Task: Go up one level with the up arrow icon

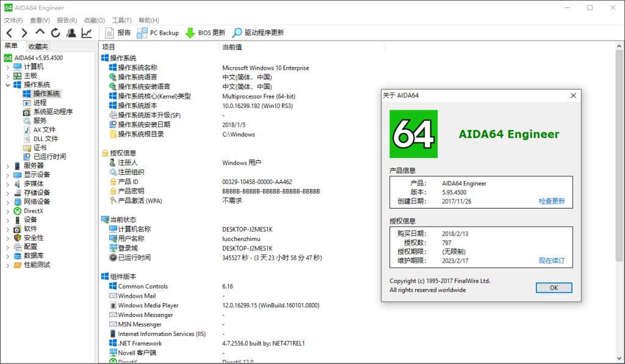Action: pos(40,32)
